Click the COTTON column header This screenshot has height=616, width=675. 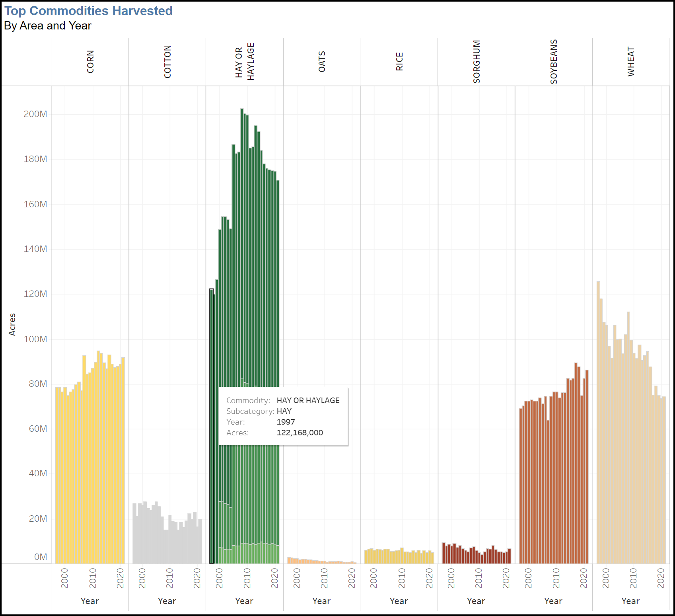click(x=167, y=62)
